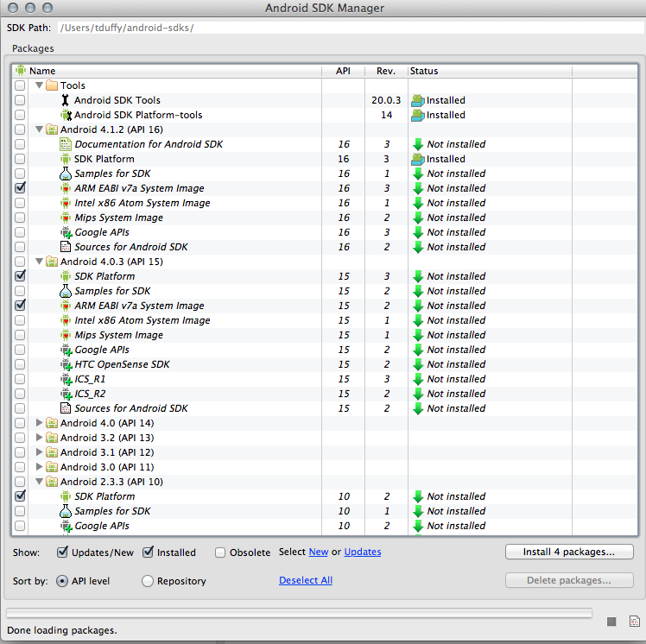
Task: Click the API 16 Intel x86 Atom image icon
Action: [66, 203]
